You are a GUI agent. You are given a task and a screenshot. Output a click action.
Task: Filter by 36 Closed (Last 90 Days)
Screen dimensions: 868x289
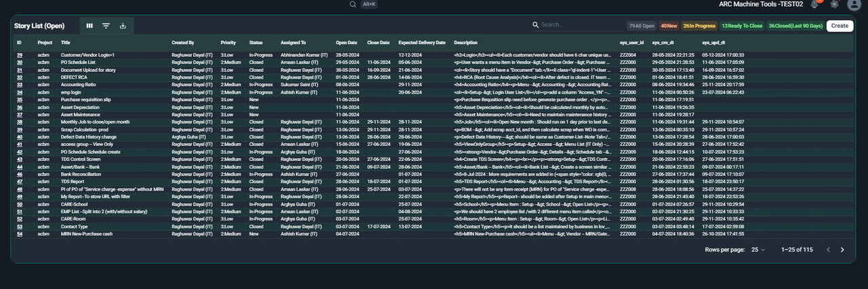(x=795, y=26)
